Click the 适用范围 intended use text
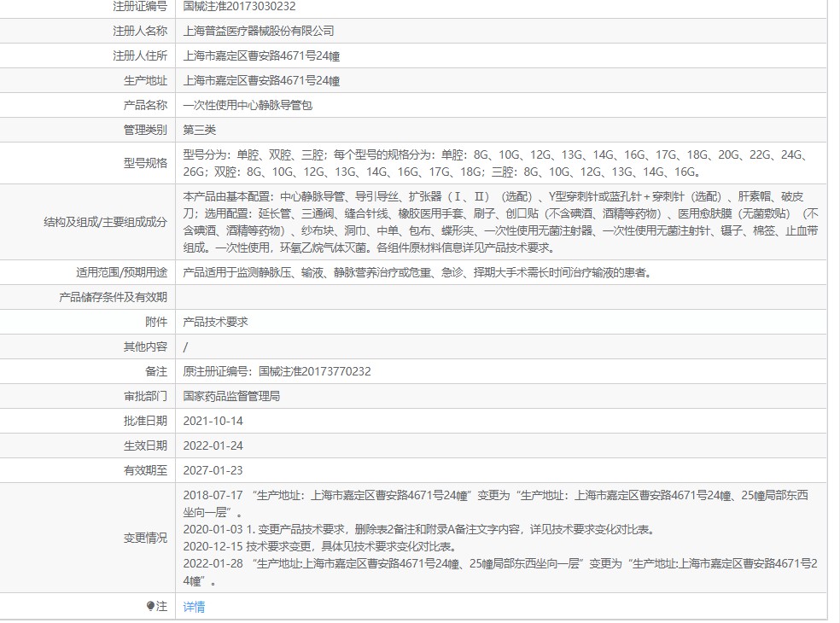The image size is (840, 623). [417, 272]
